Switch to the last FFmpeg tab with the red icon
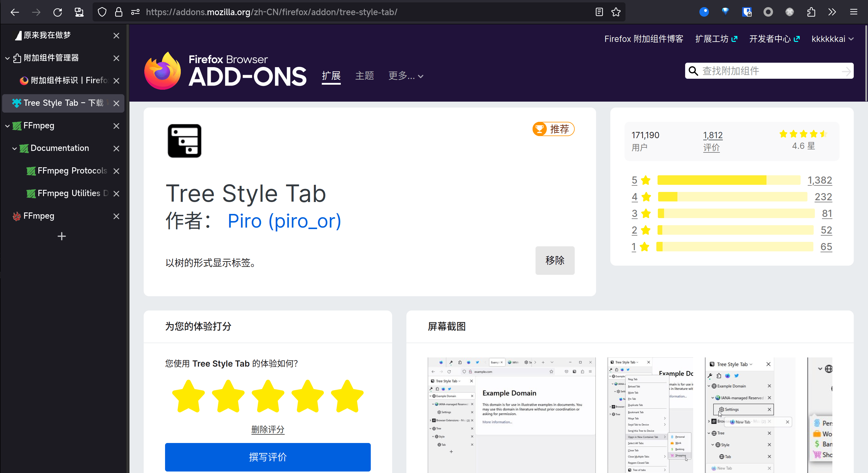Image resolution: width=868 pixels, height=473 pixels. pyautogui.click(x=63, y=216)
